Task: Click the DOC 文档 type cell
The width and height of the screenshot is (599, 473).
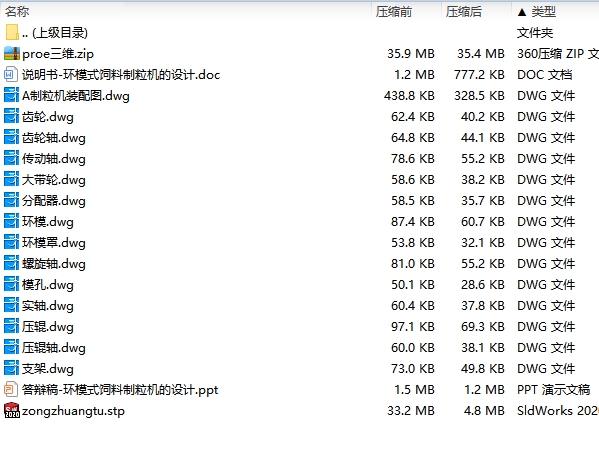Action: 544,75
